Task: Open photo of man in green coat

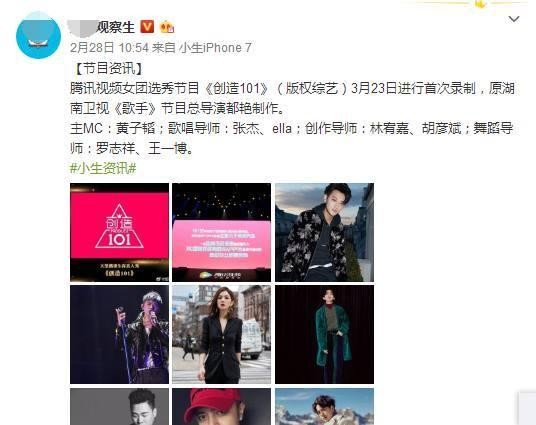Action: (324, 334)
